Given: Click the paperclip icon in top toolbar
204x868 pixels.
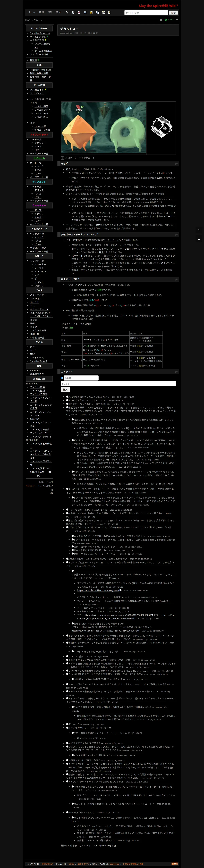Looking at the screenshot, I should [x=67, y=12].
